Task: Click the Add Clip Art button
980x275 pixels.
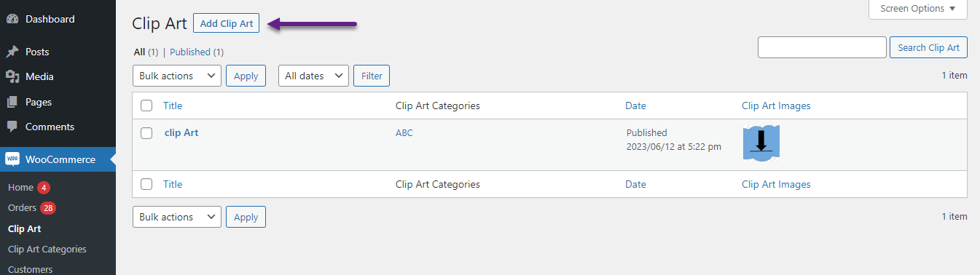Action: 227,23
